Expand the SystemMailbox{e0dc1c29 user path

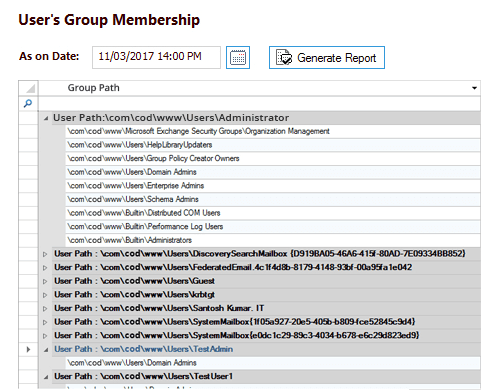pyautogui.click(x=45, y=336)
